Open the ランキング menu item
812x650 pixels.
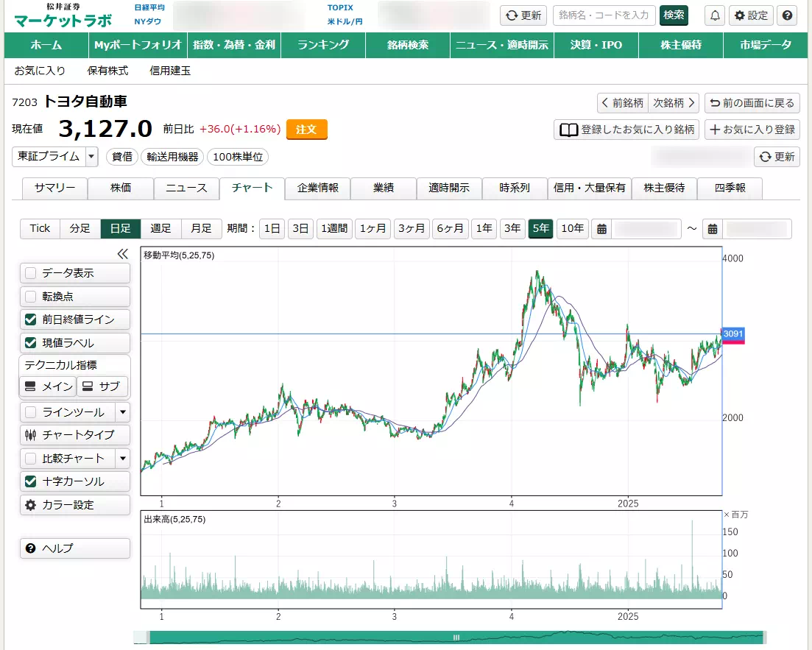323,45
